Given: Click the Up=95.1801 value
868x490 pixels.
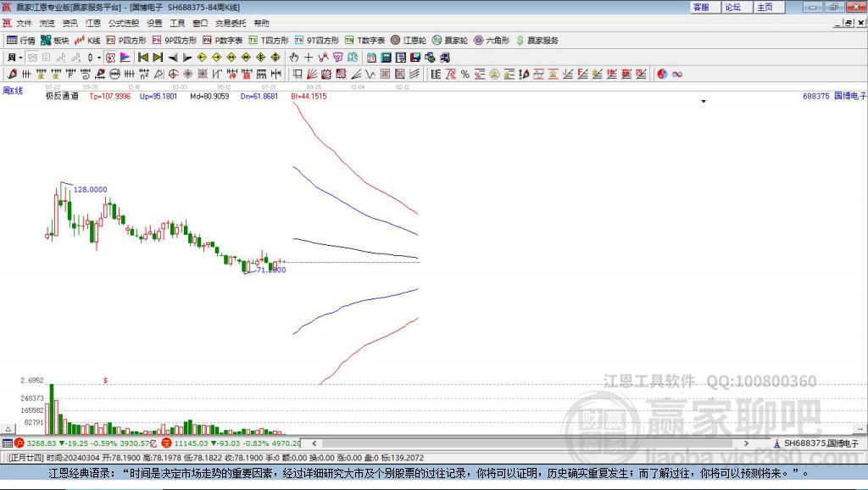Looking at the screenshot, I should (x=159, y=96).
